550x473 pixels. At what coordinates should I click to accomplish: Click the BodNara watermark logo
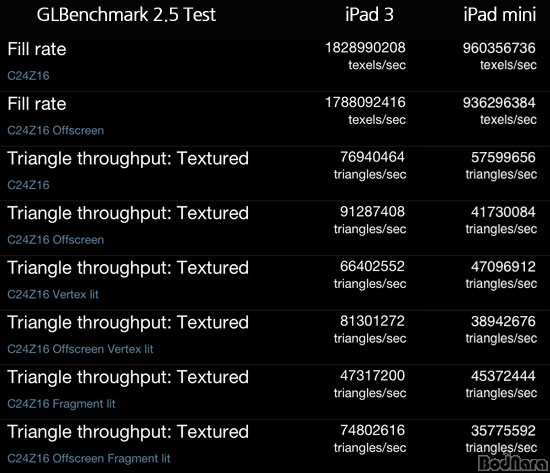pos(513,463)
